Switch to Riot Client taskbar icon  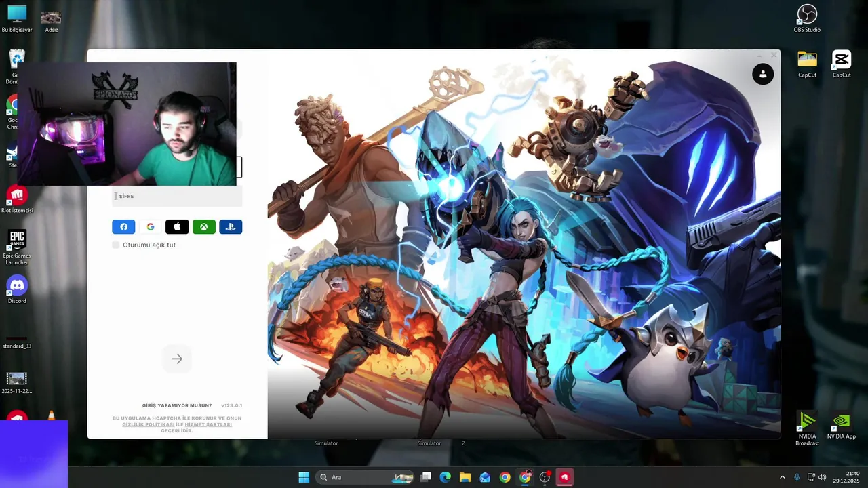[x=564, y=477]
